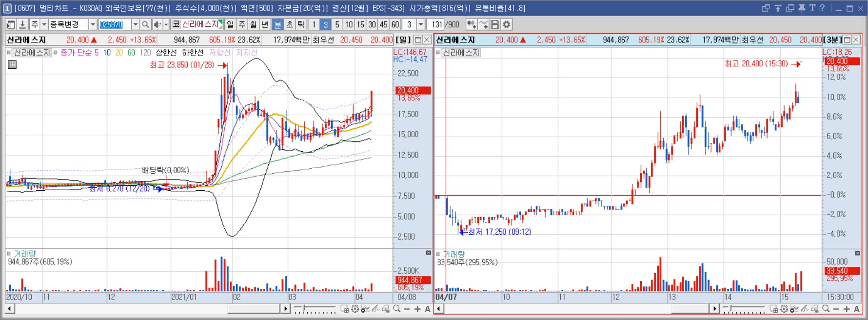Click the add-line chart icon in top toolbar
Viewport: 868px width, 320px height.
point(483,24)
